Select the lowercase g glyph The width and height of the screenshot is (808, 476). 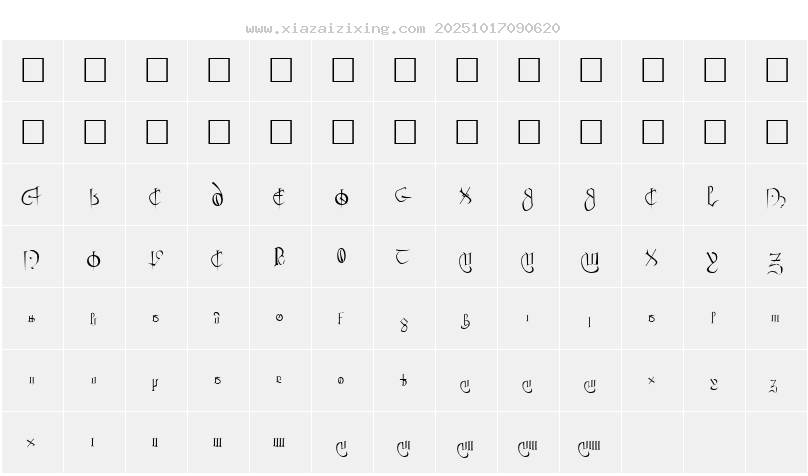pos(404,322)
